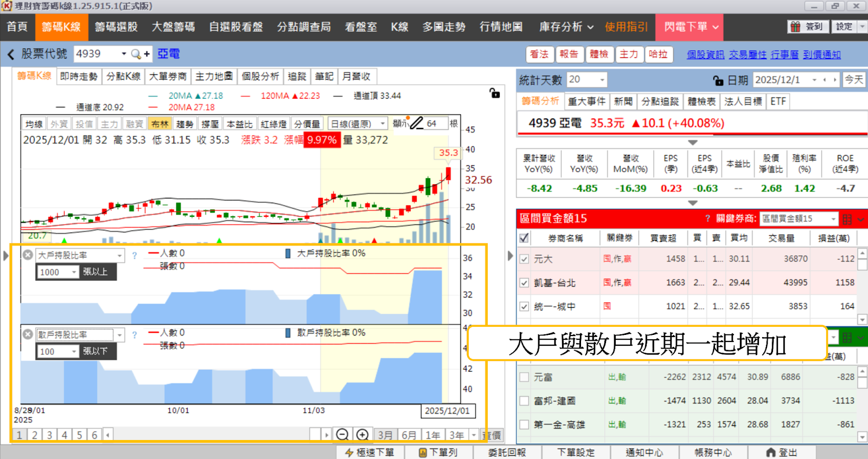Open the grid layout icon on 區間買金額15 header
The width and height of the screenshot is (868, 459).
(x=847, y=219)
